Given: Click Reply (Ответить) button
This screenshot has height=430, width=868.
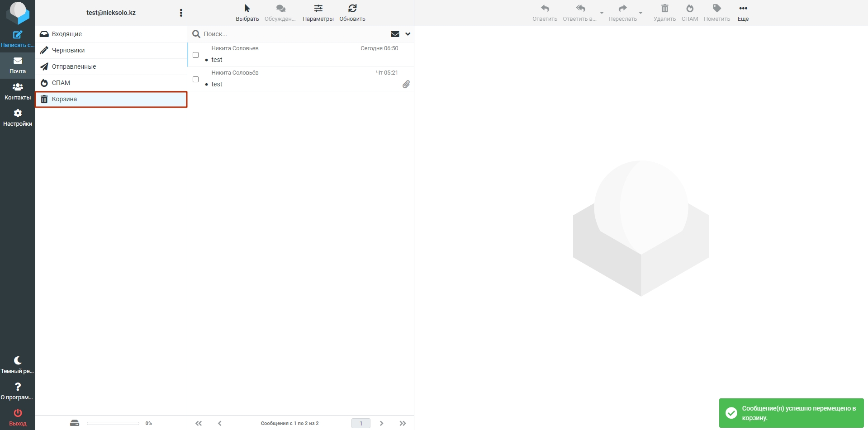Looking at the screenshot, I should click(545, 13).
